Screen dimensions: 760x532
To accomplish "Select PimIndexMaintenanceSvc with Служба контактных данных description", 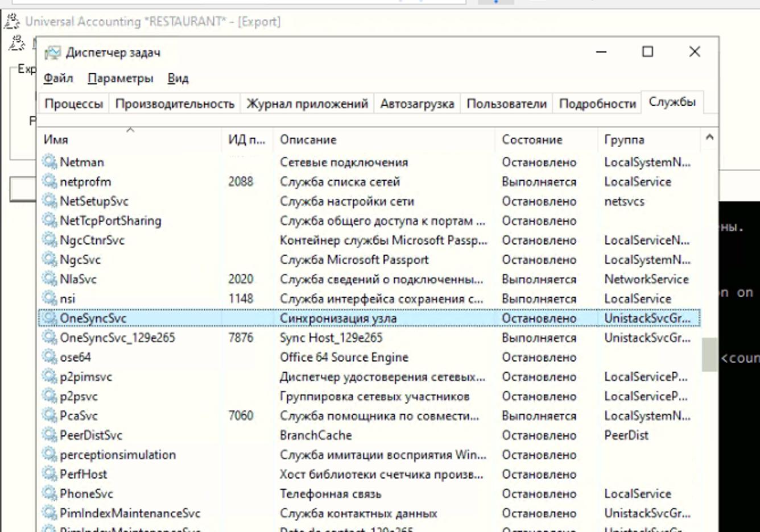I will point(130,513).
